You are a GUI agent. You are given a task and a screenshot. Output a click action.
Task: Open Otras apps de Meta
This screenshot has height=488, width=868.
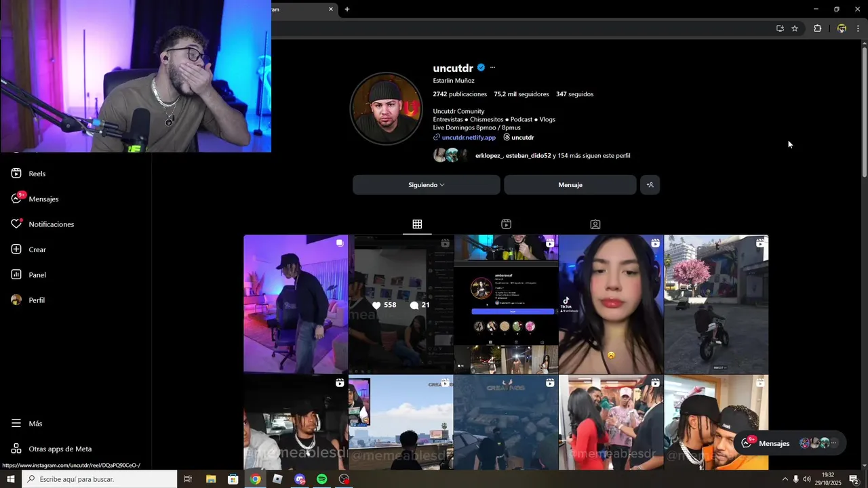click(x=52, y=449)
